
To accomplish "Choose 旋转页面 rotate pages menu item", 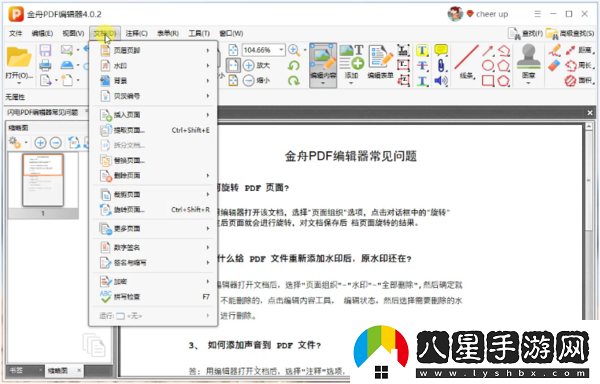I will 153,210.
